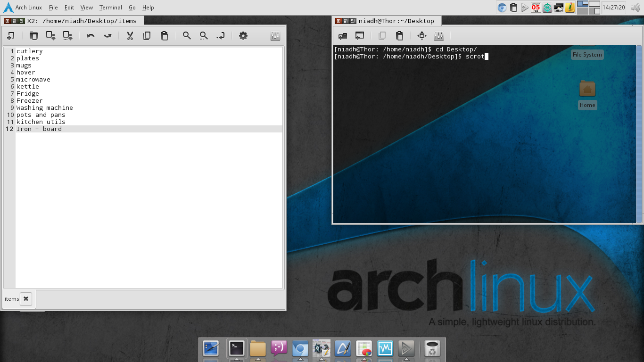Copy selection in the text editor toolbar

click(x=147, y=36)
